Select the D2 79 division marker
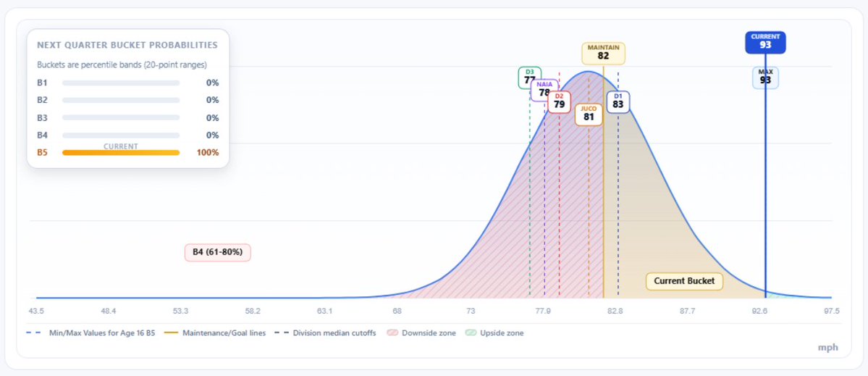This screenshot has width=868, height=376. pyautogui.click(x=559, y=102)
